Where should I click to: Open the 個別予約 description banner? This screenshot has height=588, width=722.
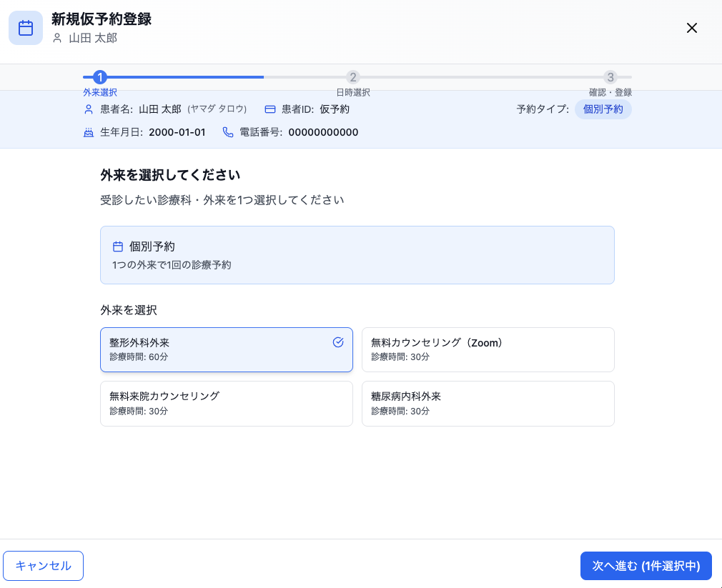tap(357, 254)
